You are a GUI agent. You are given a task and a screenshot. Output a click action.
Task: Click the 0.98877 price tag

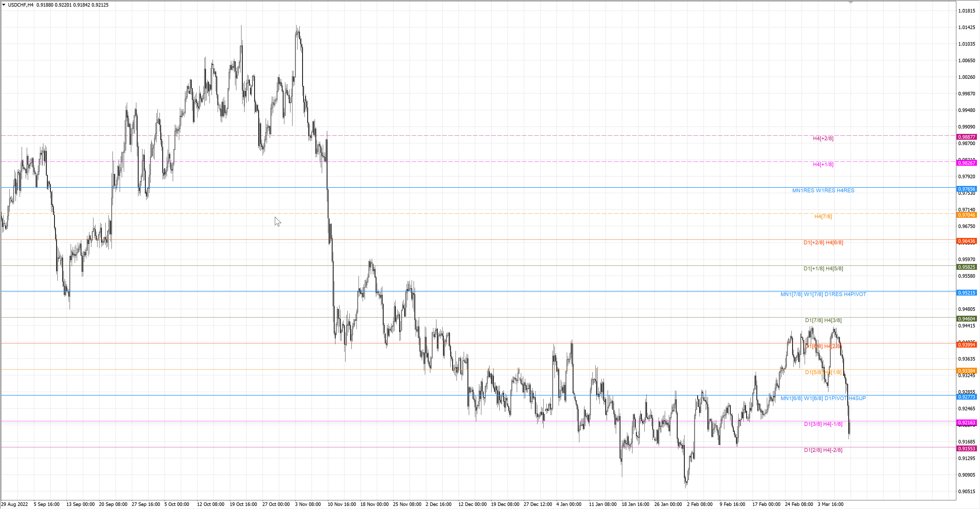(966, 137)
